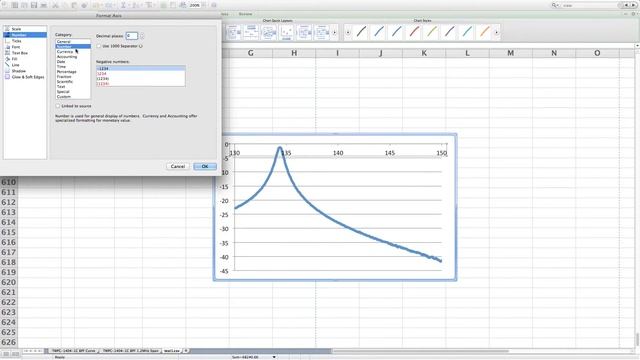Confirm the dialog with the OK button
Image resolution: width=640 pixels, height=360 pixels.
tap(205, 167)
